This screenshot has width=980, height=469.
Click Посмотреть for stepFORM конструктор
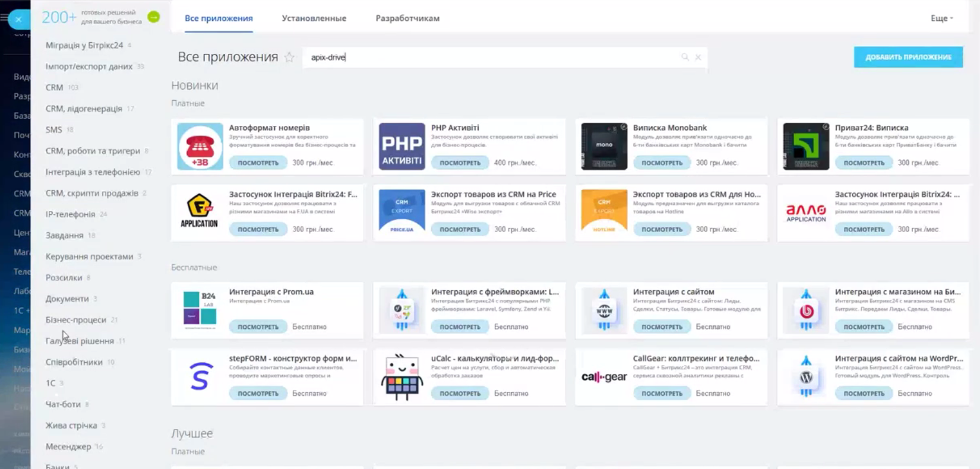(258, 393)
